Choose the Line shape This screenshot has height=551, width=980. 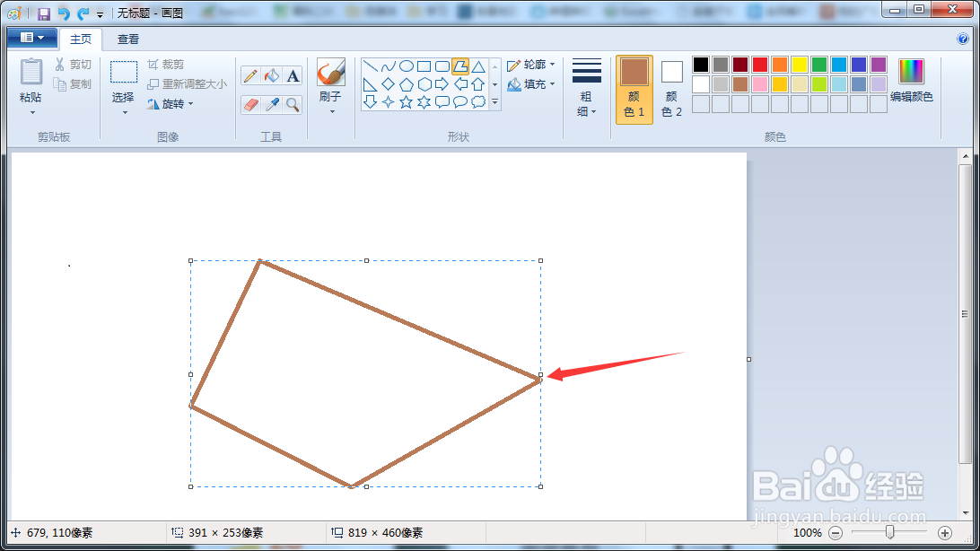coord(370,66)
